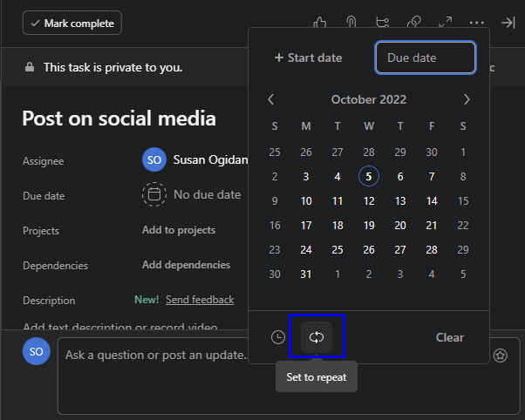Screen dimensions: 525x420
Task: Click the Post on social media title
Action: (x=119, y=119)
